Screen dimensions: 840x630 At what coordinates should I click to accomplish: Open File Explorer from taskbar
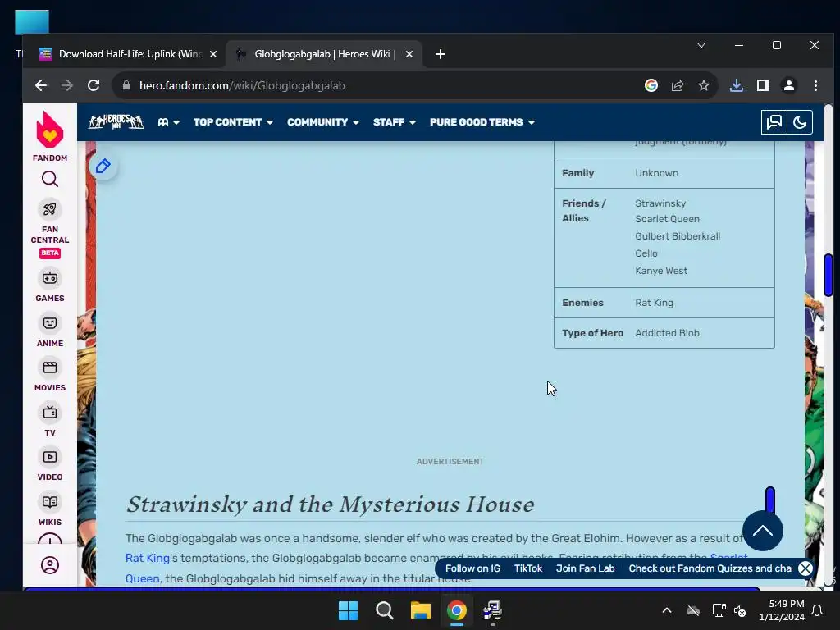[x=421, y=610]
